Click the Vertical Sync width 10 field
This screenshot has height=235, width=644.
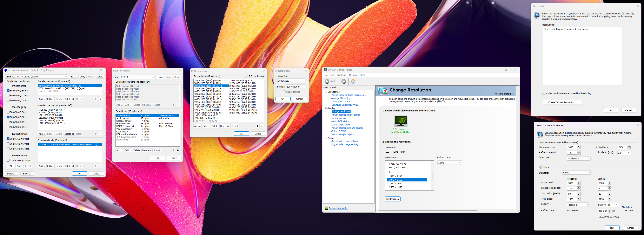point(603,194)
